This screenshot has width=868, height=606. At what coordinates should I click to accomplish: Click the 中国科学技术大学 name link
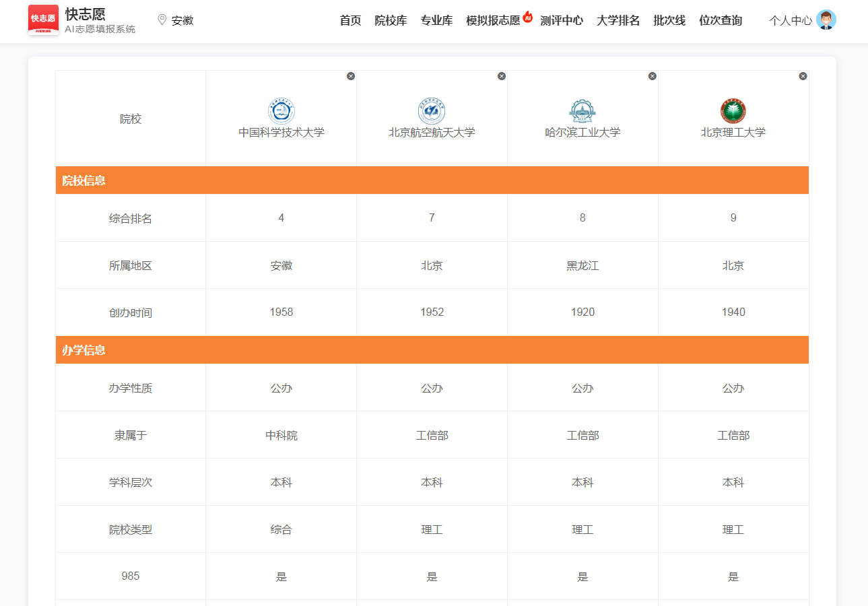[x=281, y=132]
